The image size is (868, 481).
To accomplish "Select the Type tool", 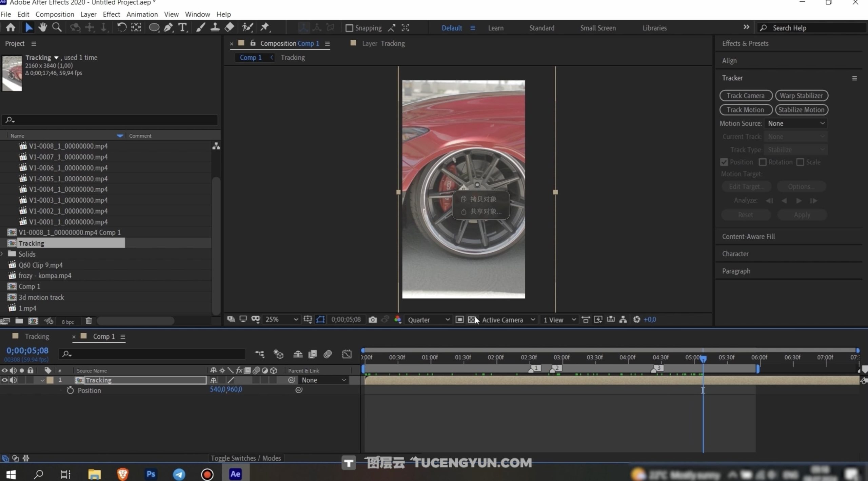I will tap(182, 27).
